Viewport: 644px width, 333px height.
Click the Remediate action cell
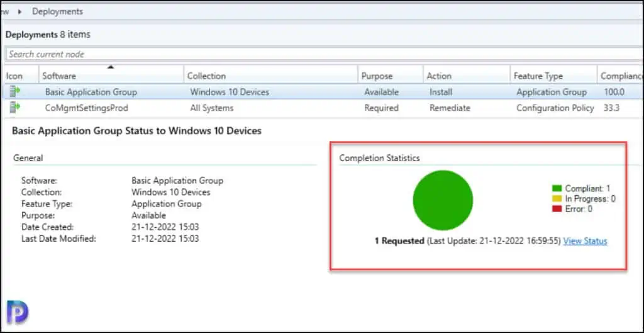[x=450, y=108]
